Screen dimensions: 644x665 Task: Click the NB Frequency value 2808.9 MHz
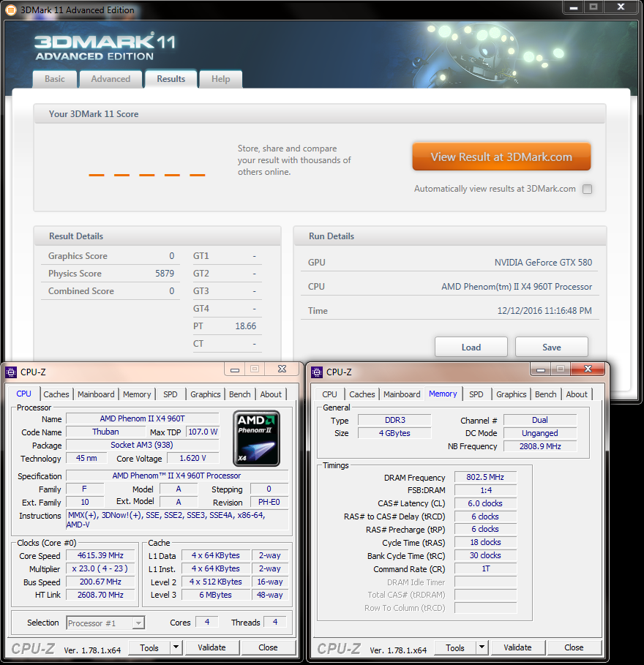pyautogui.click(x=540, y=446)
